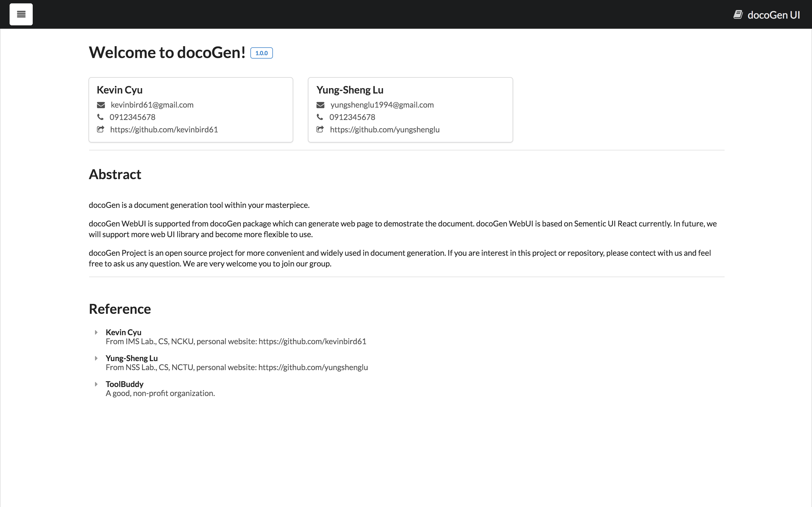Viewport: 812px width, 507px height.
Task: Click the envelope icon in Yung-Sheng Lu's card
Action: [320, 105]
